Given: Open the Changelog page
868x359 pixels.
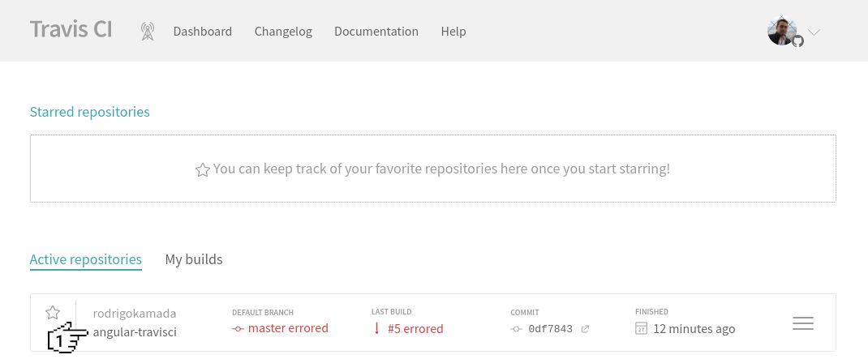Looking at the screenshot, I should point(283,32).
